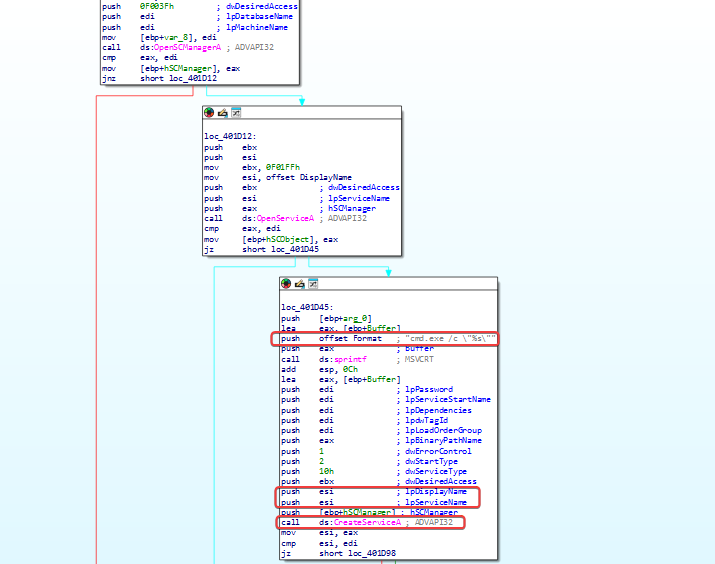The height and width of the screenshot is (564, 715).
Task: Click the lpDependencies comment
Action: click(x=438, y=410)
